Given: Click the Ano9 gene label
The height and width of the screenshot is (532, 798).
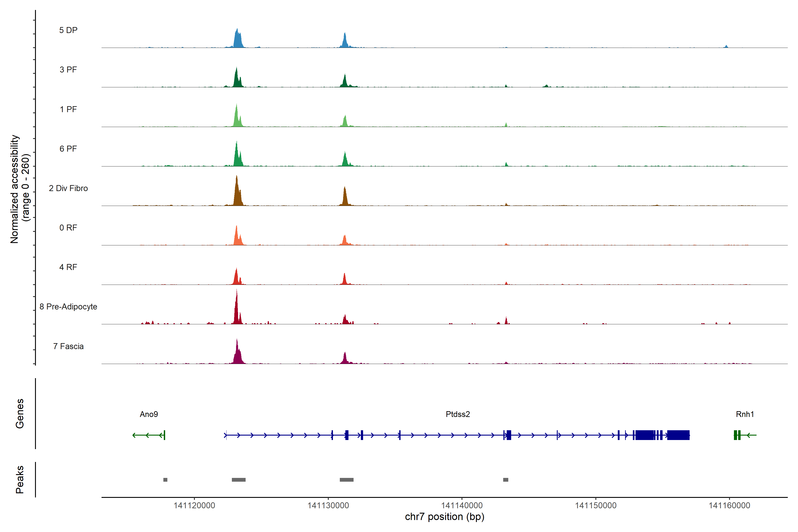Looking at the screenshot, I should pos(149,414).
